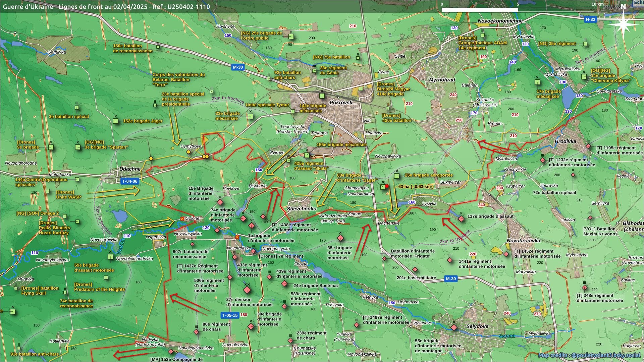Click the map title with reference U250402-1110
Screen dimensions: 644x362
pyautogui.click(x=106, y=7)
